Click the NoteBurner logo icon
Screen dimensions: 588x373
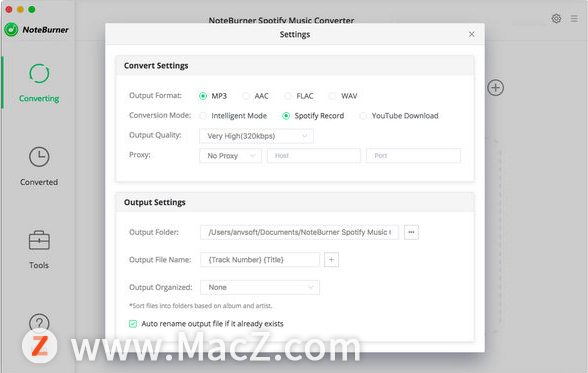[11, 30]
